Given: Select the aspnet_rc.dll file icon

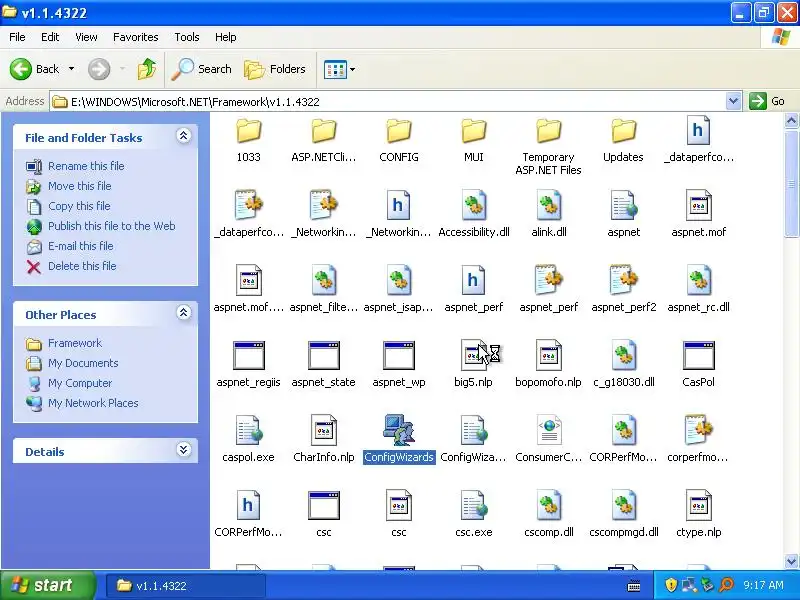Looking at the screenshot, I should (698, 280).
